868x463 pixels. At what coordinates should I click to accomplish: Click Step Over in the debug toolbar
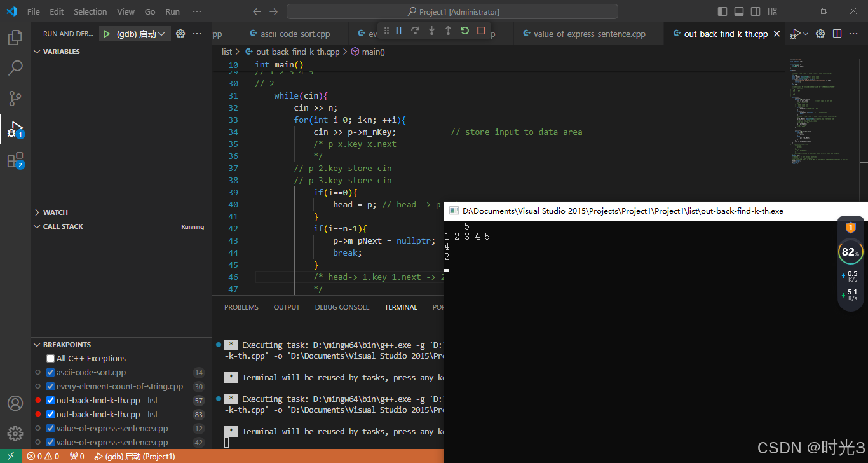pyautogui.click(x=416, y=31)
